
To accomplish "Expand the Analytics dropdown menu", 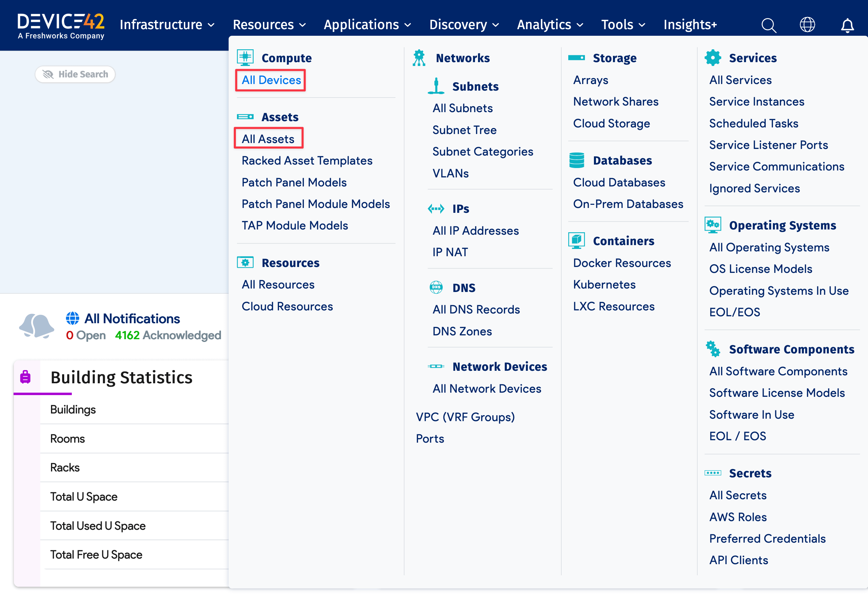I will click(x=550, y=25).
